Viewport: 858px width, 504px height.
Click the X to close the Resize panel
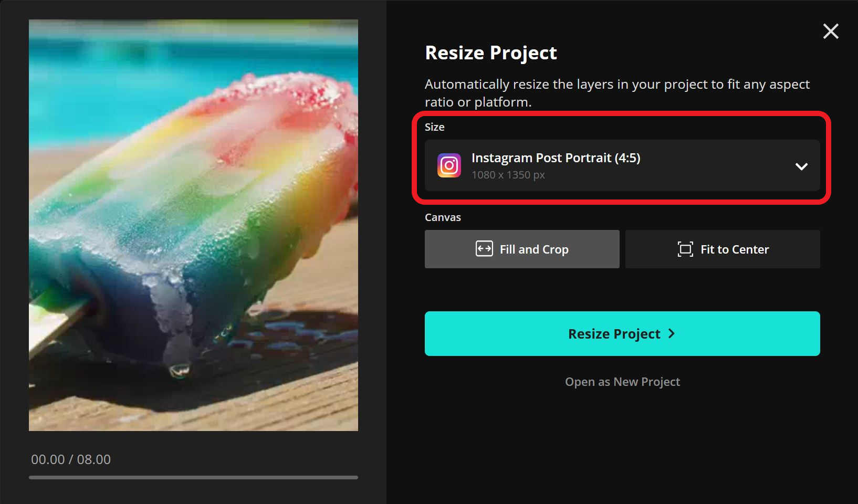830,31
